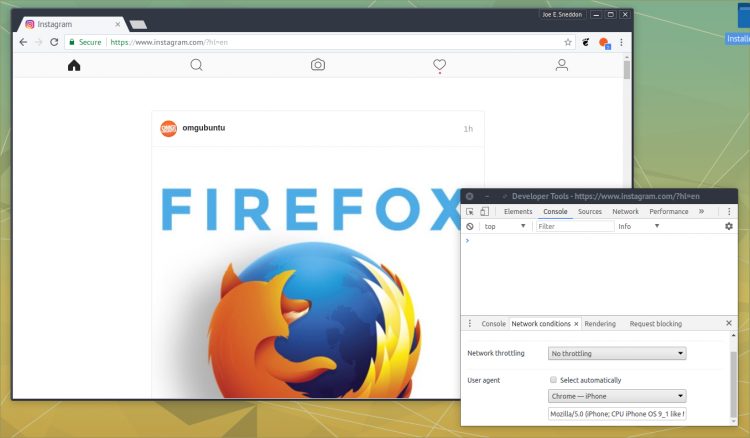Click the console Filter input field
This screenshot has width=750, height=438.
click(x=575, y=226)
